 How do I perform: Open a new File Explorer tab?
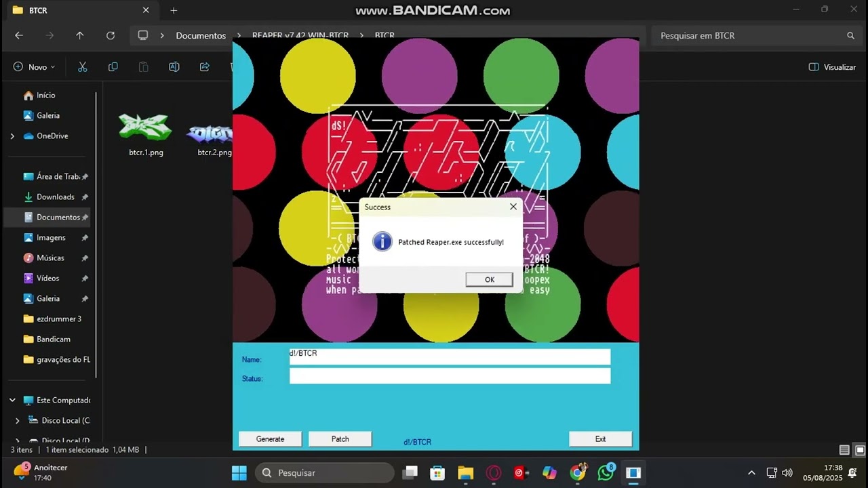[174, 10]
